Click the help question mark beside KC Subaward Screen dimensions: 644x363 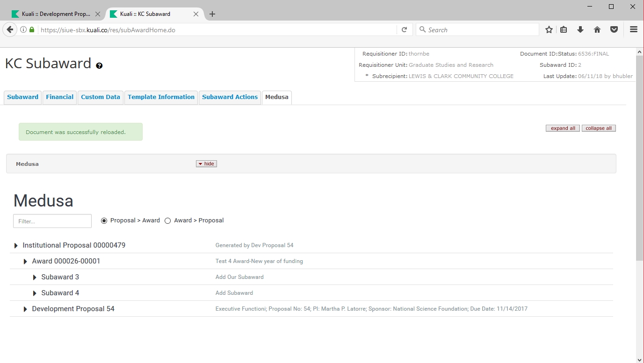click(x=99, y=66)
